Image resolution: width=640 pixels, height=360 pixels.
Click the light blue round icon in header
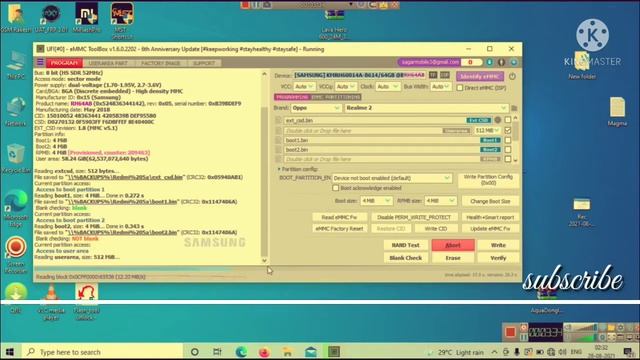coord(513,62)
